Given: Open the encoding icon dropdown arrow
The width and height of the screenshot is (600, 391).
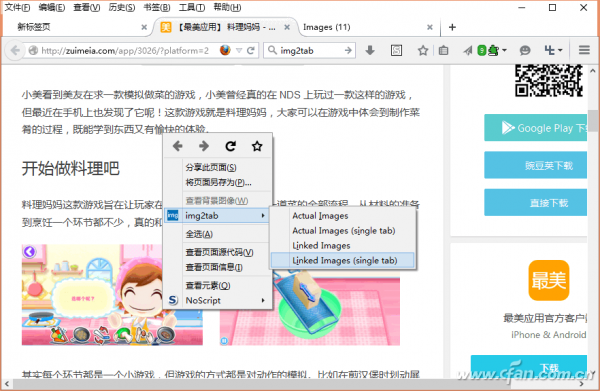Looking at the screenshot, I should point(560,51).
